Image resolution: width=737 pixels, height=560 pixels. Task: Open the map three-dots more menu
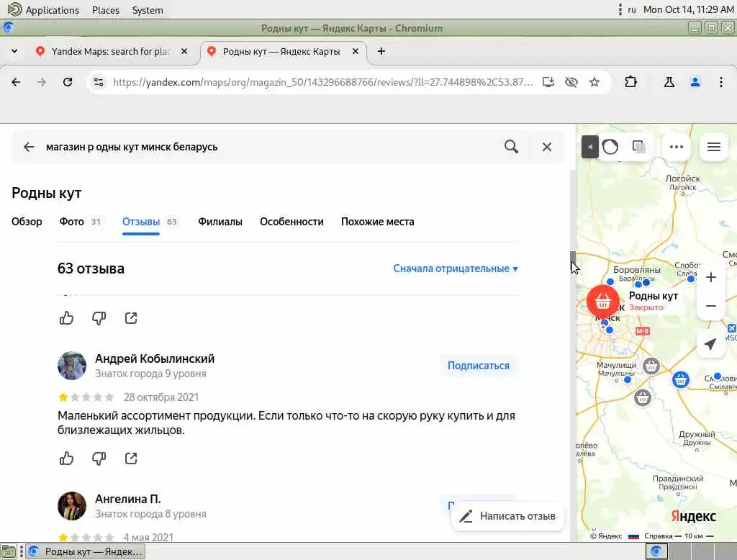pos(677,147)
